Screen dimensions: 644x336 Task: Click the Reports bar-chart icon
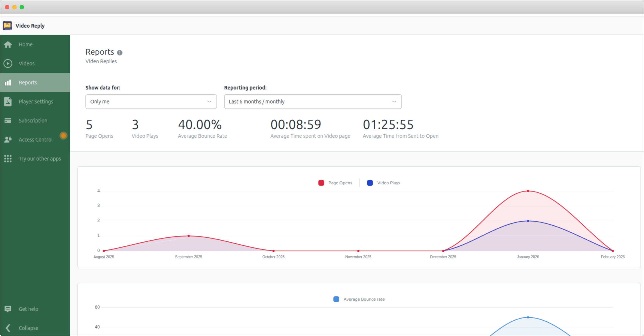(8, 82)
